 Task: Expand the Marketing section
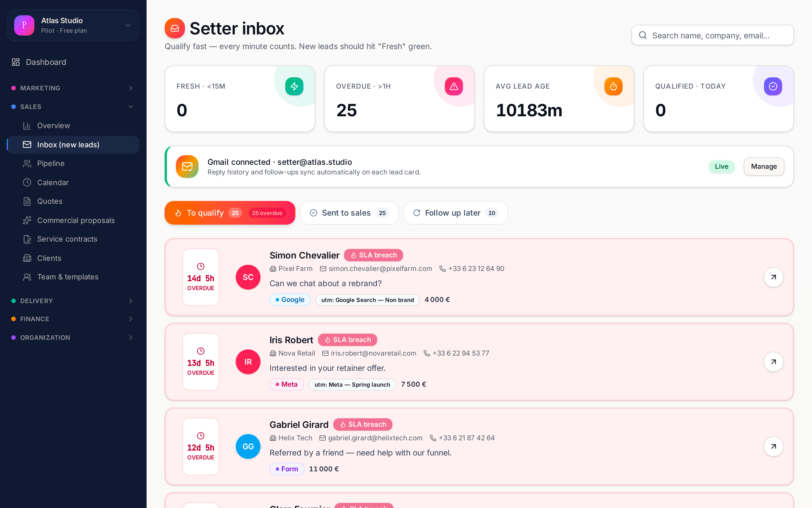pos(73,88)
